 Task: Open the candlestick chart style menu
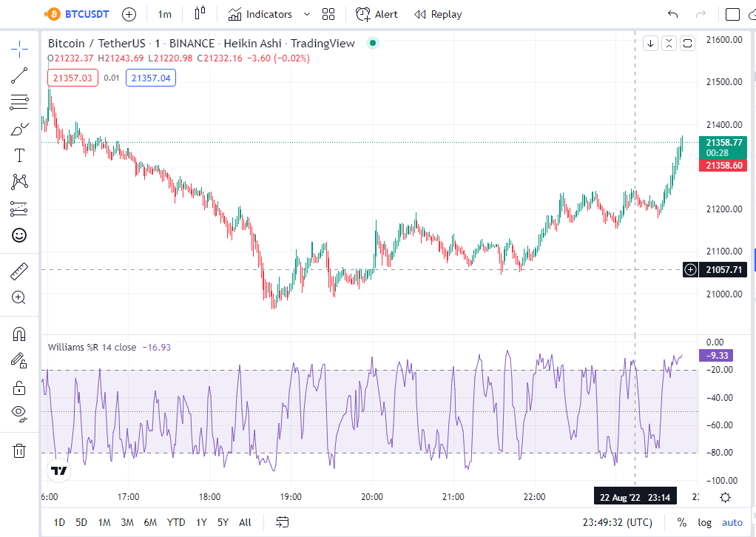200,13
